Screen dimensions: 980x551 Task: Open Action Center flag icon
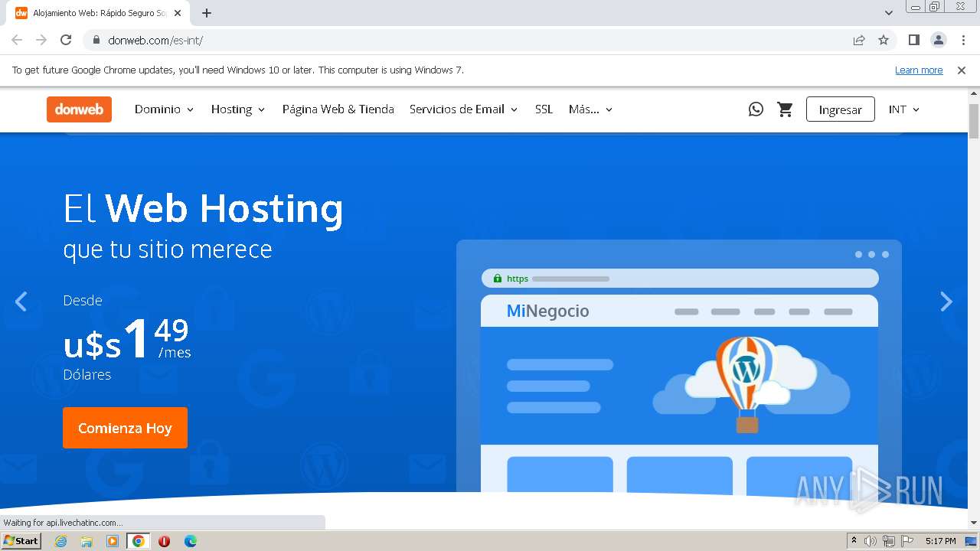click(907, 541)
